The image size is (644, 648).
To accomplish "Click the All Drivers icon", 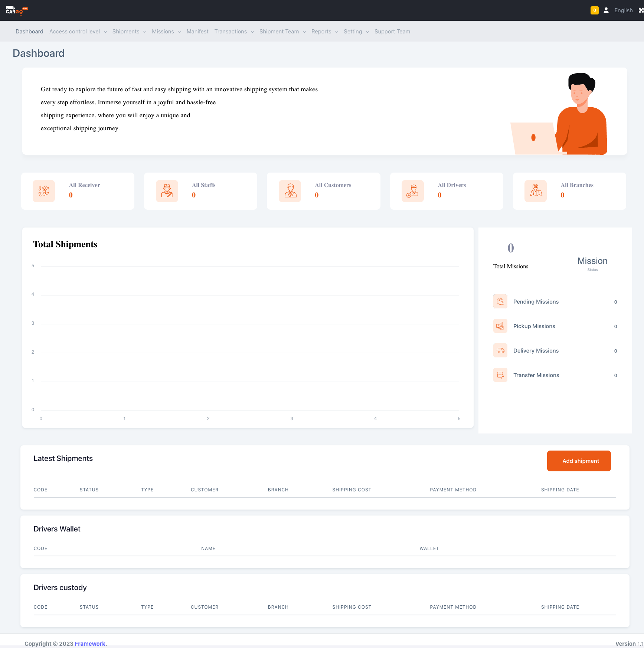I will pos(412,191).
